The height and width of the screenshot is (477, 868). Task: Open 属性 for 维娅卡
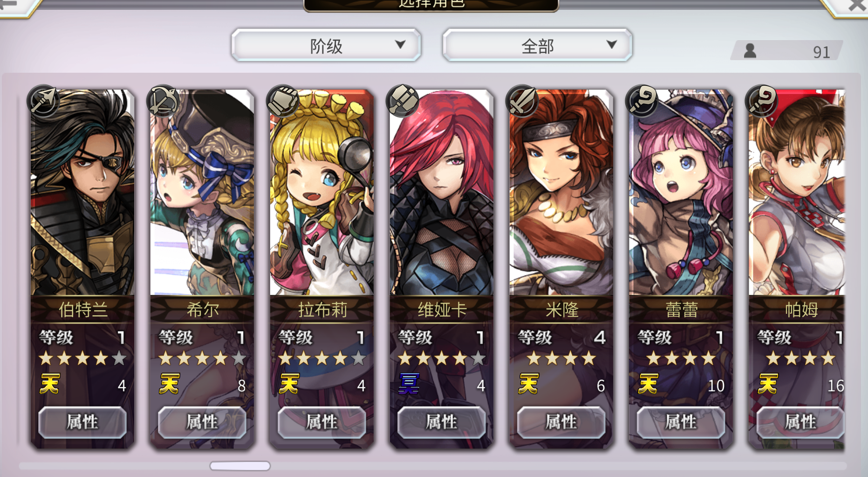[x=442, y=422]
